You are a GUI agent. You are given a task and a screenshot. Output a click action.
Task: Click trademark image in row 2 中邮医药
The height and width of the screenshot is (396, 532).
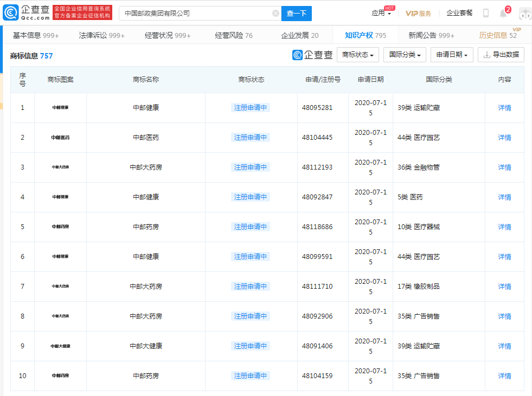point(60,137)
